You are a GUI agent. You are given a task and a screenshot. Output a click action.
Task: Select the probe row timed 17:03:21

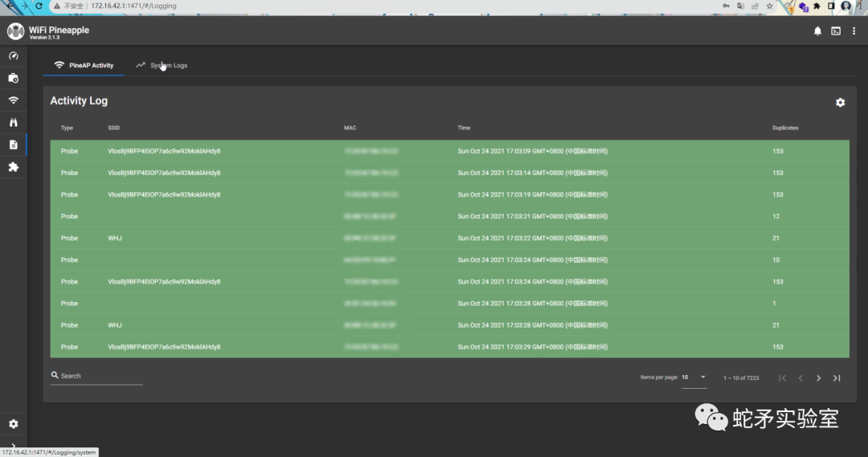(449, 216)
